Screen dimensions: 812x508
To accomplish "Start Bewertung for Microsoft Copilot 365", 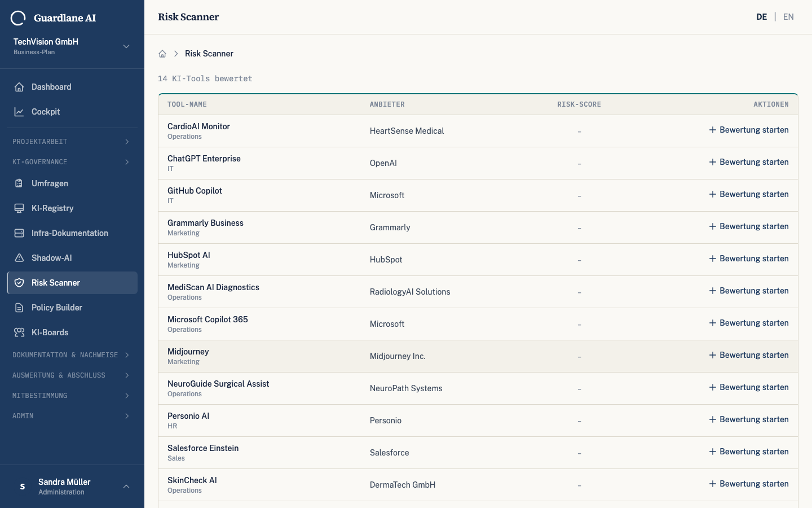I will 749,323.
